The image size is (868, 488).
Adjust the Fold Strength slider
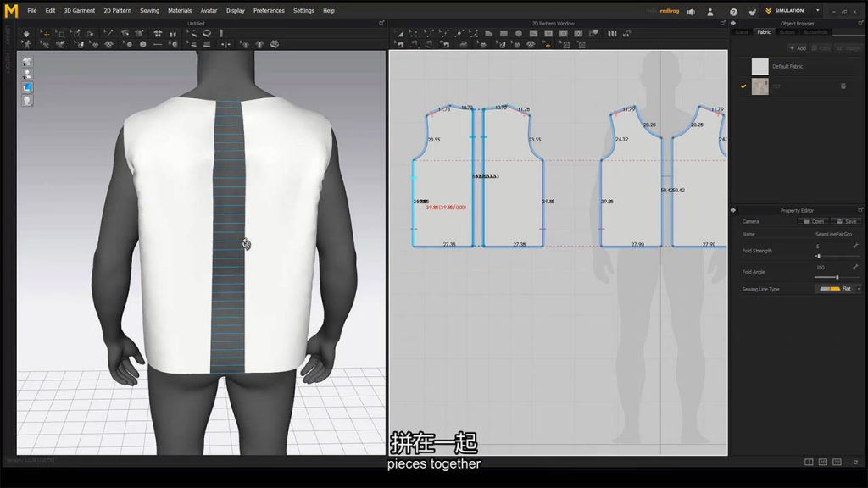[836, 256]
